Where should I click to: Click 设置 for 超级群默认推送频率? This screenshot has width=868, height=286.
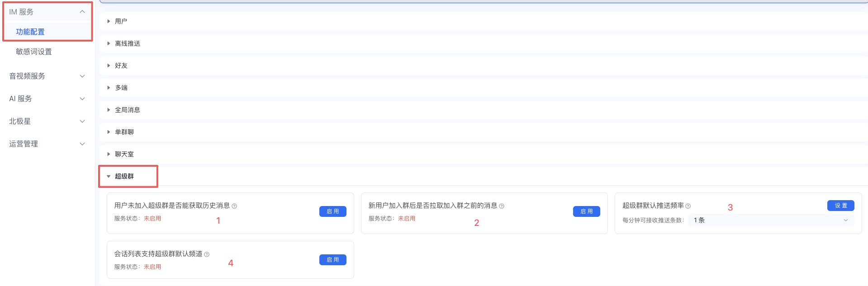[841, 206]
